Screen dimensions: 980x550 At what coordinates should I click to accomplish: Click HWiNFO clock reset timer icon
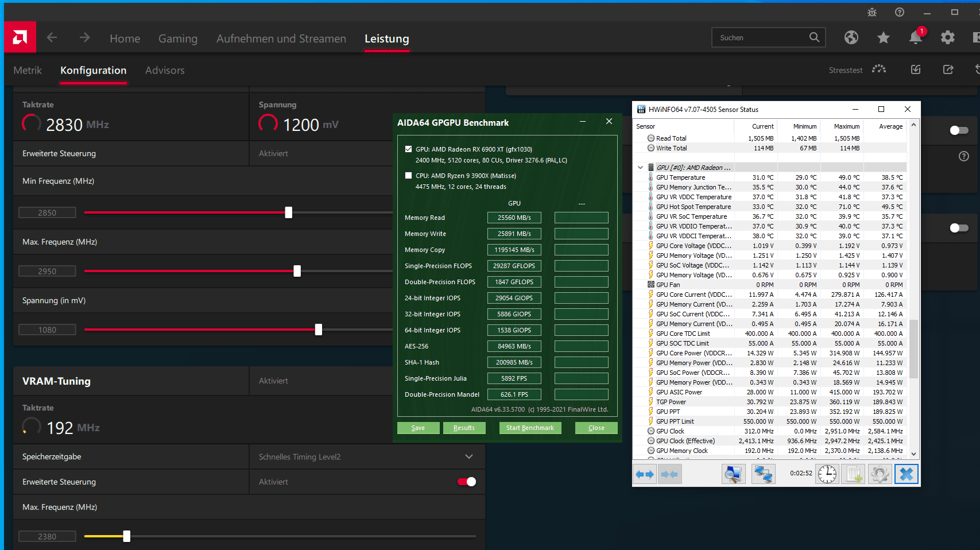coord(827,474)
